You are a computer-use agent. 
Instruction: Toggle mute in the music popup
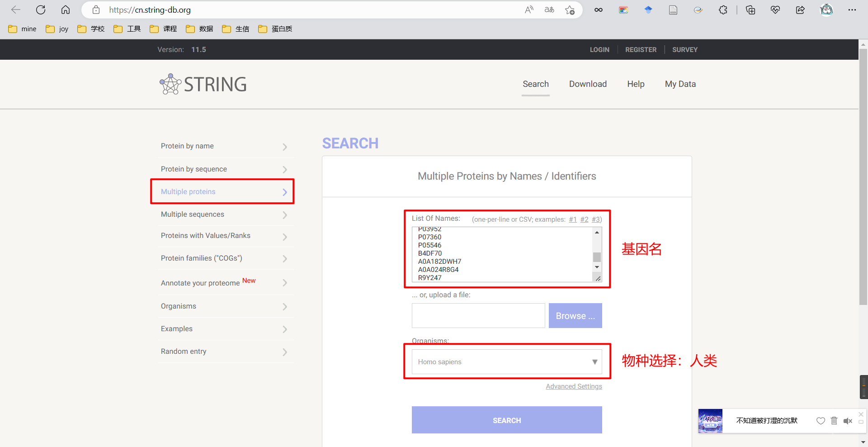click(848, 421)
